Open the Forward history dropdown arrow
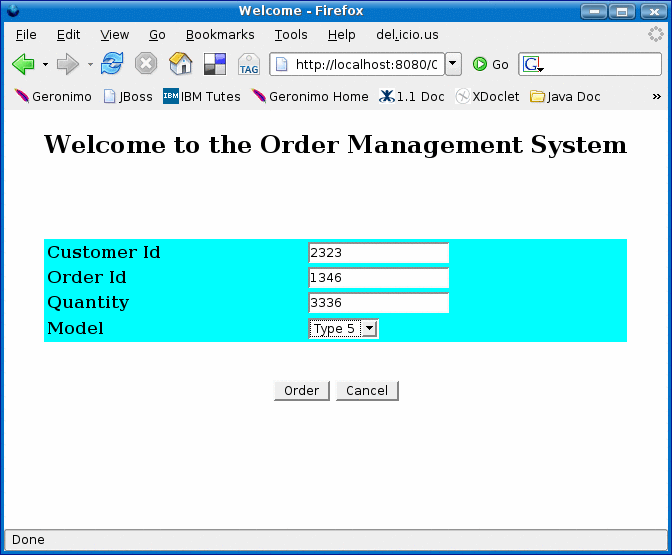Screen dimensions: 672x555 click(x=90, y=65)
